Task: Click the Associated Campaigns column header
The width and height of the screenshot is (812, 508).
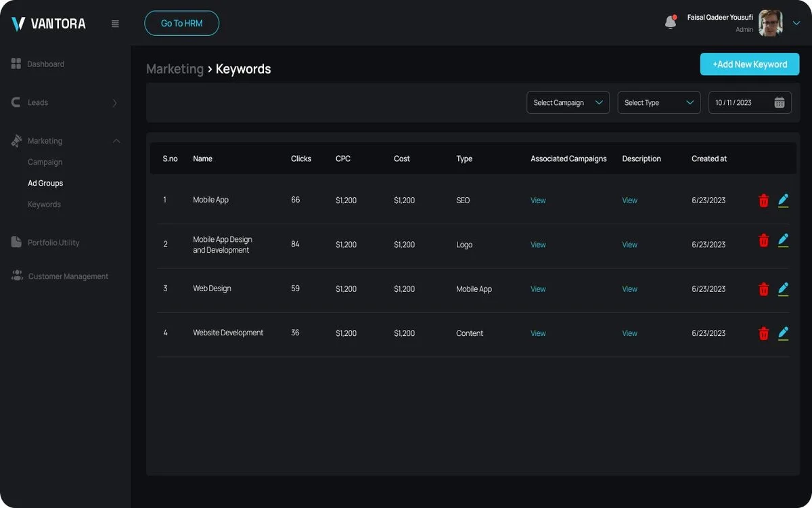Action: (x=568, y=158)
